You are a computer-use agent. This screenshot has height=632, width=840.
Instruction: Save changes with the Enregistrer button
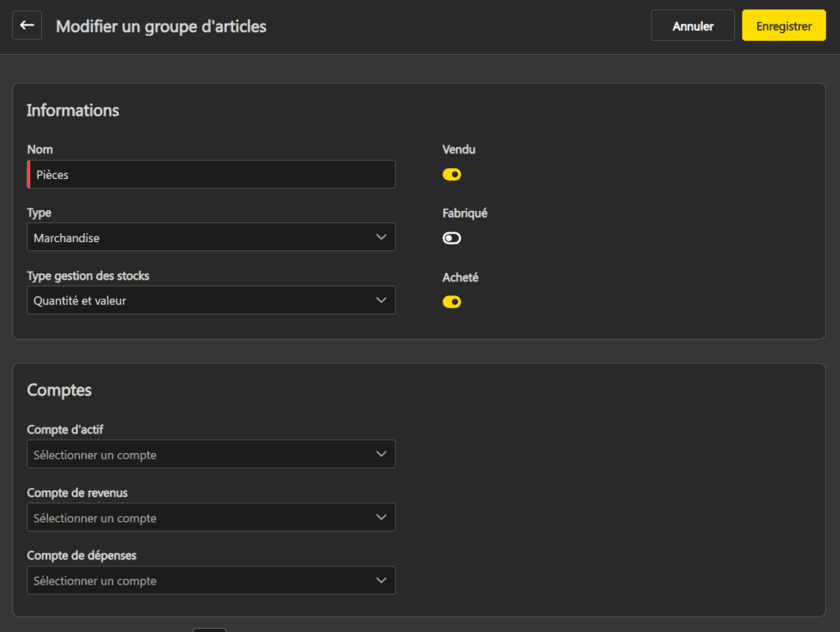[783, 25]
